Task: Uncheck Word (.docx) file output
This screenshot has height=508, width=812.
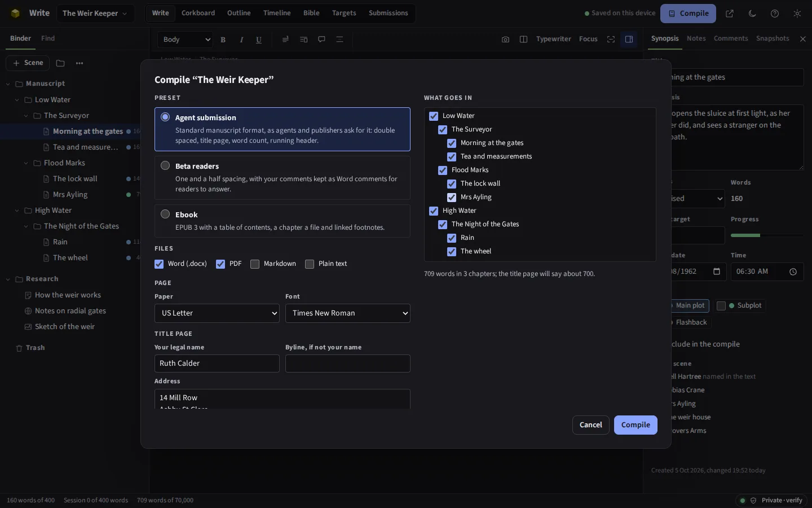Action: (x=159, y=264)
